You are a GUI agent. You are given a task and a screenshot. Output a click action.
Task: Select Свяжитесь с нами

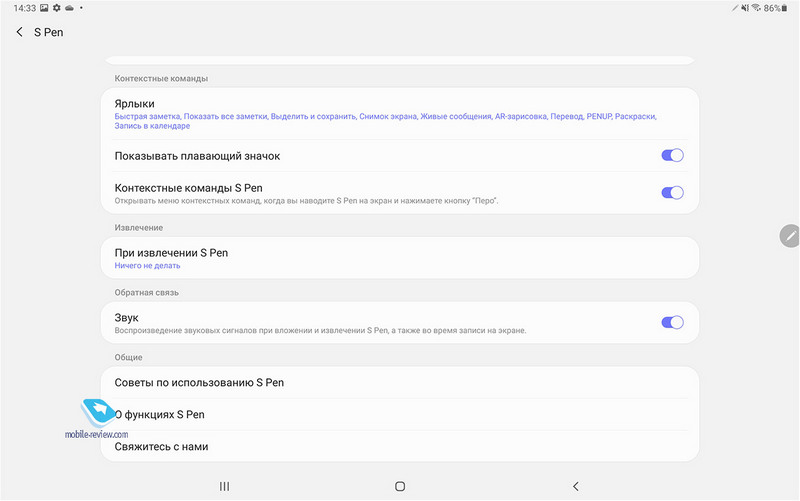(x=400, y=446)
